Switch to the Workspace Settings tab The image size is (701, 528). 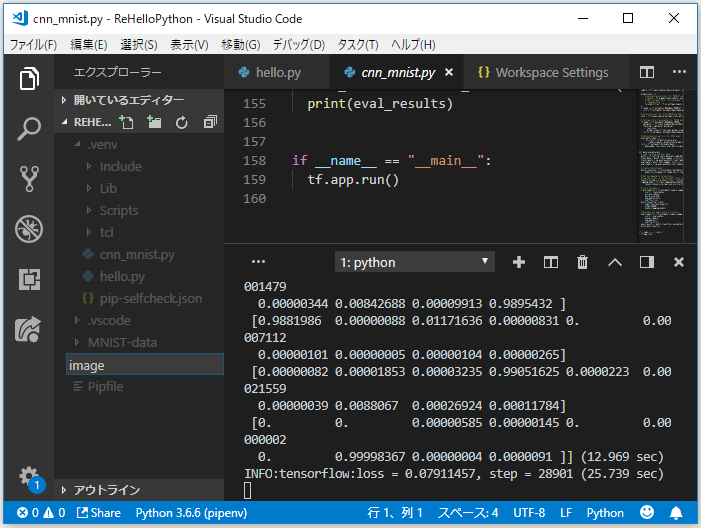544,72
